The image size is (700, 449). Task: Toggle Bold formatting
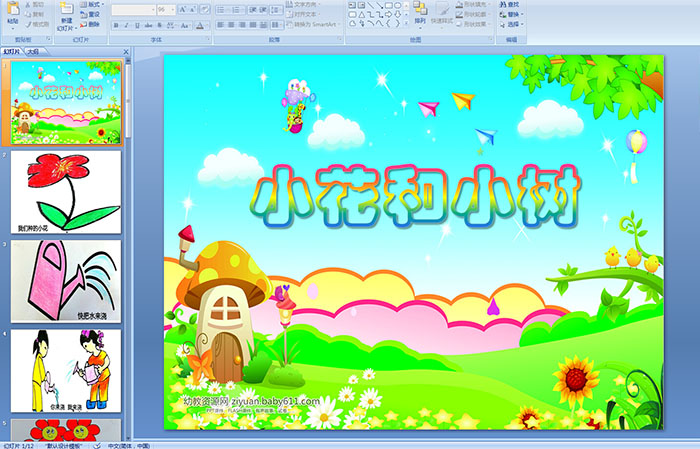click(116, 24)
